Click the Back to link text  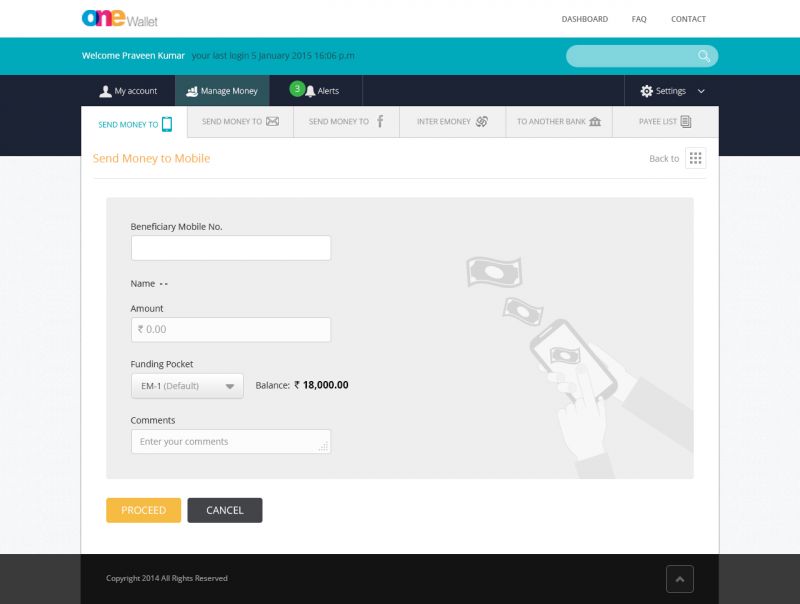click(x=664, y=159)
